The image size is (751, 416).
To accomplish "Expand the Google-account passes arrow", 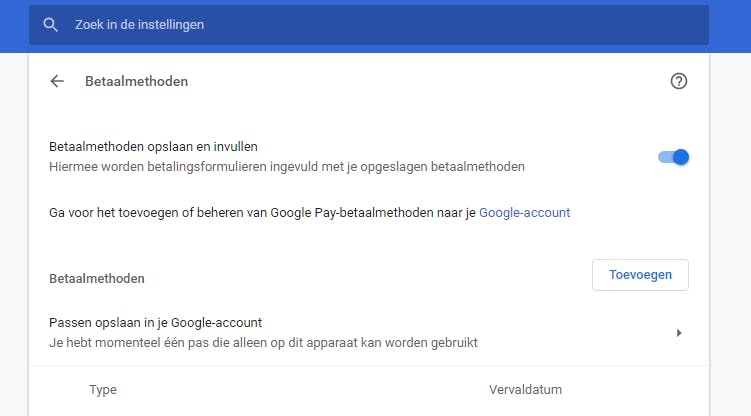I will coord(679,333).
